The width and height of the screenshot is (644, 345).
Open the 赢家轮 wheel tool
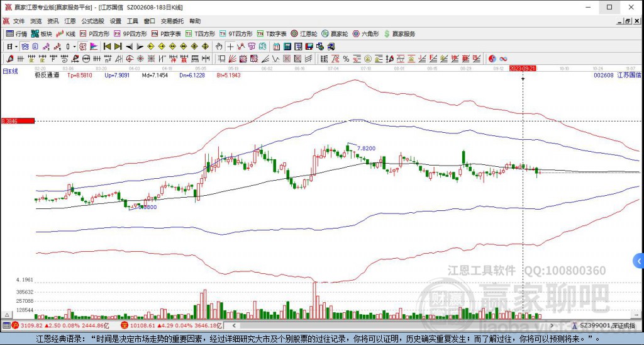tap(335, 34)
